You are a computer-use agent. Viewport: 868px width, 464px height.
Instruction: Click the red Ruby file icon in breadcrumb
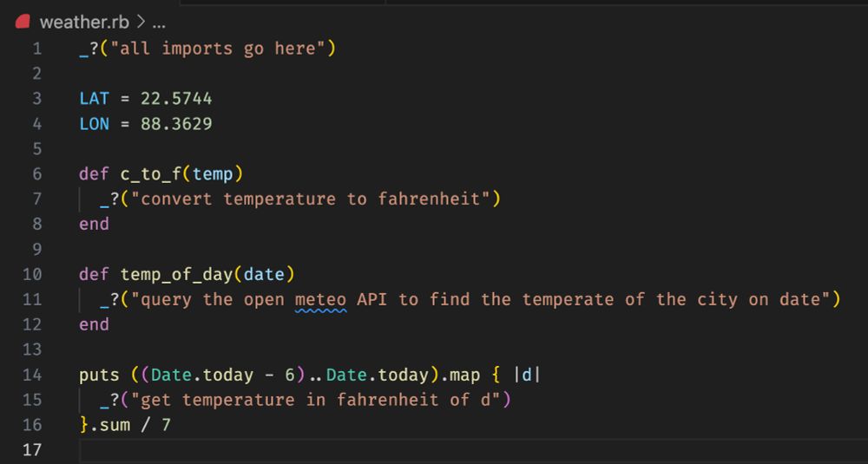pyautogui.click(x=24, y=23)
